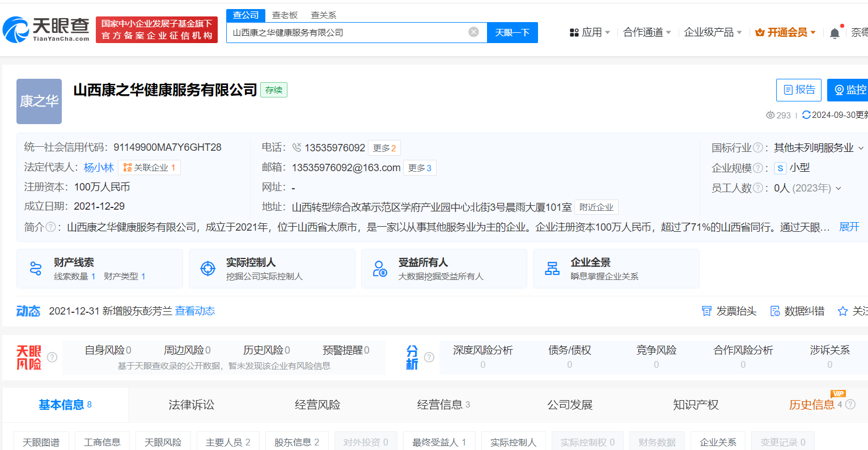Click the star icon to follow the company
Image resolution: width=868 pixels, height=450 pixels.
(843, 311)
